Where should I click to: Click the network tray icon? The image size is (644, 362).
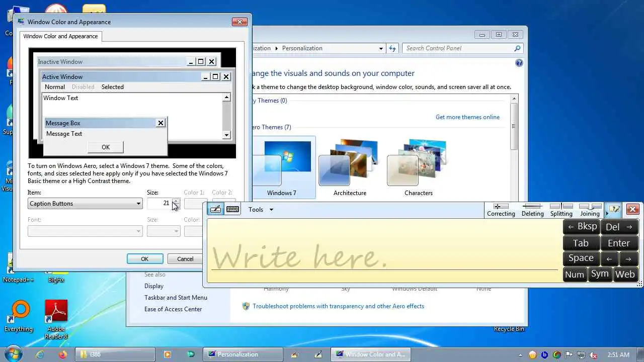click(x=581, y=354)
